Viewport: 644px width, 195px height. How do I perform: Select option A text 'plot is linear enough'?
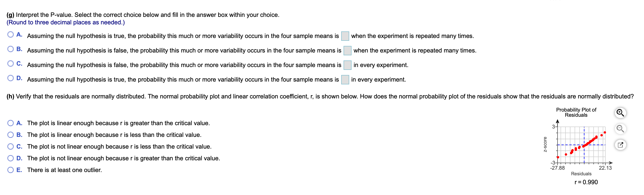point(119,123)
